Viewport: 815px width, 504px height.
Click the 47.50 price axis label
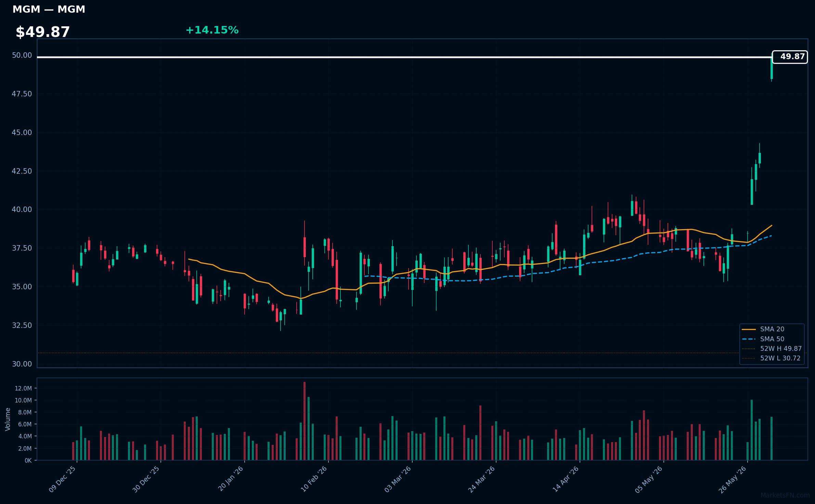click(22, 94)
